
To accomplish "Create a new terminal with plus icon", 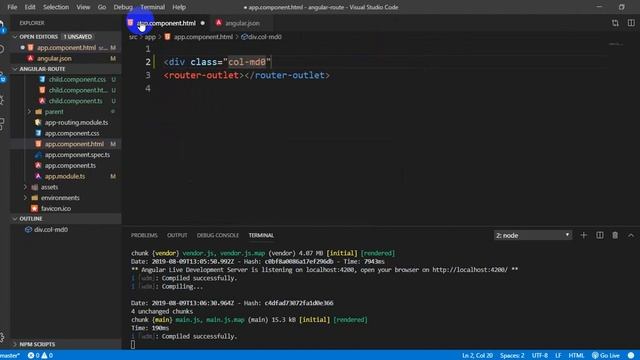I will pyautogui.click(x=584, y=236).
